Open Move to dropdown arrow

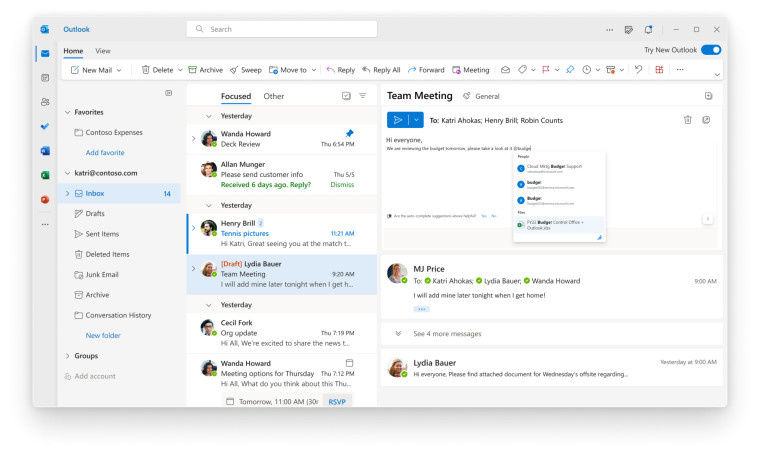(x=314, y=70)
